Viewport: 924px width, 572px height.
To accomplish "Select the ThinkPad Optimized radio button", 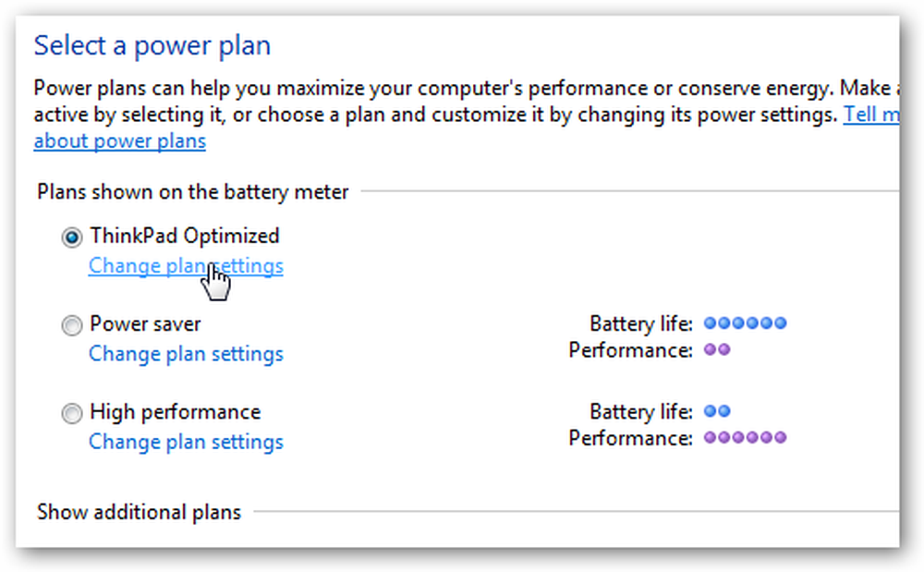I will click(x=72, y=237).
